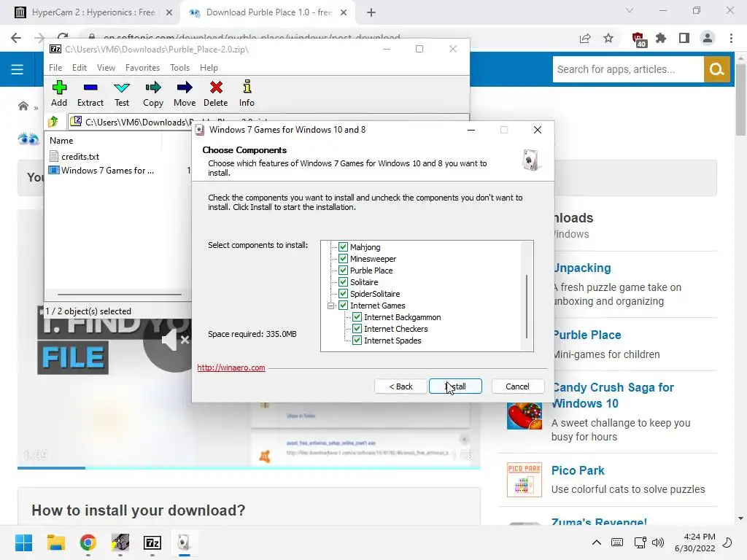Image resolution: width=747 pixels, height=560 pixels.
Task: Uncheck the Internet Games group checkbox
Action: [343, 306]
